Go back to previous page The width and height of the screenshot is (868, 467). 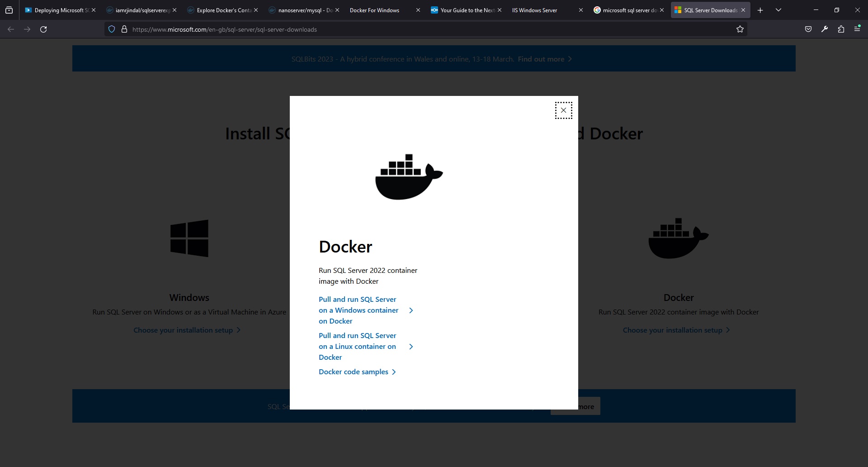click(x=11, y=29)
